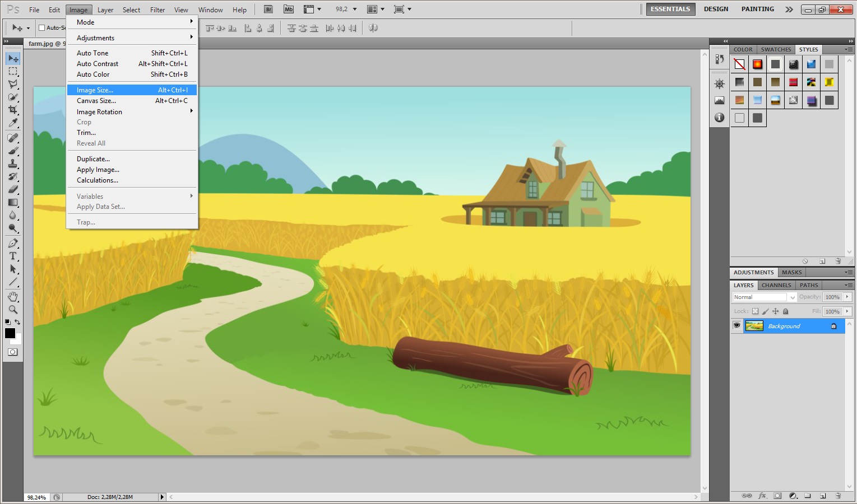
Task: Activate the Quick Selection tool
Action: (x=13, y=97)
